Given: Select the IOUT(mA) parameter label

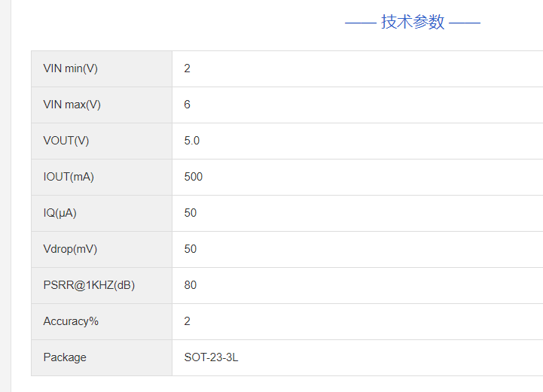Looking at the screenshot, I should (x=69, y=177).
